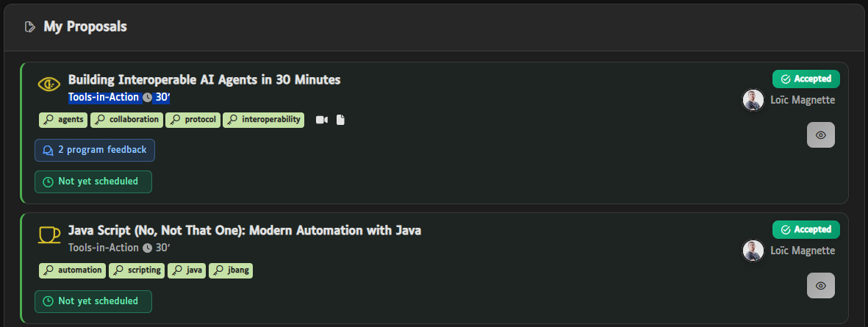Click the Not yet scheduled badge on second proposal
This screenshot has width=868, height=327.
click(x=93, y=301)
